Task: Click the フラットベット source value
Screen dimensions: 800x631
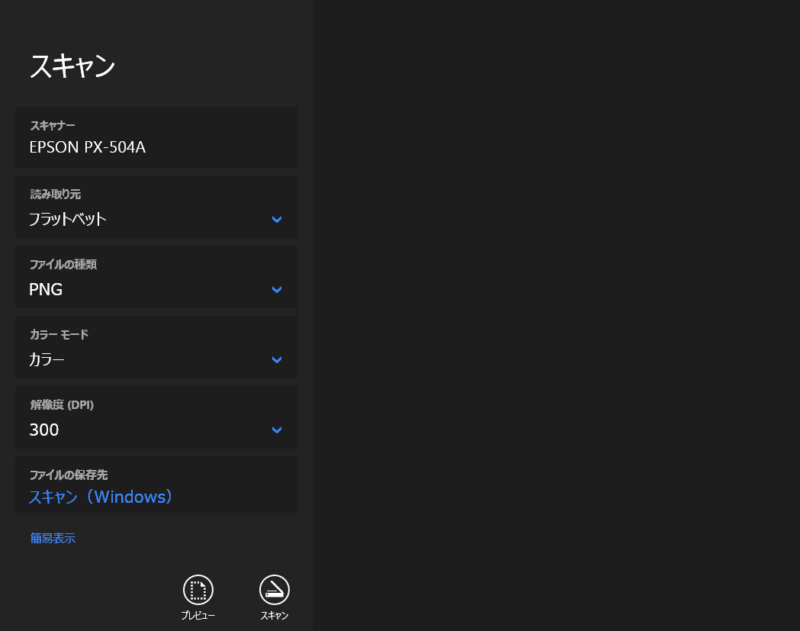Action: (67, 219)
